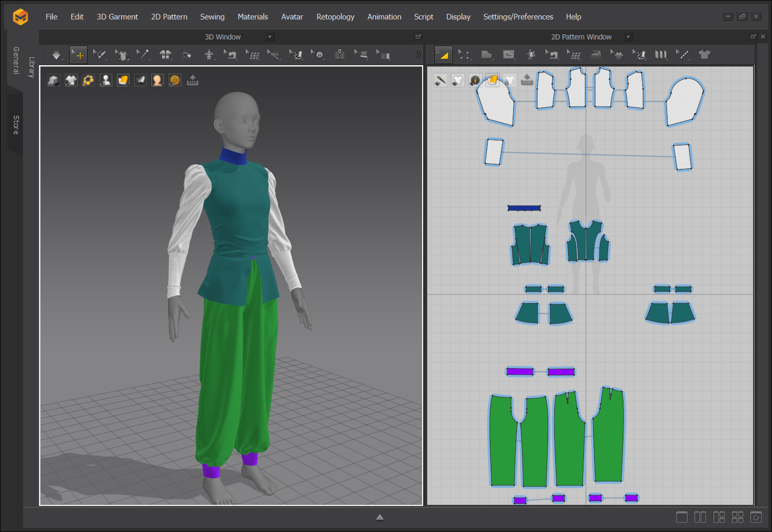The height and width of the screenshot is (532, 772).
Task: Switch to single window layout
Action: pos(681,517)
